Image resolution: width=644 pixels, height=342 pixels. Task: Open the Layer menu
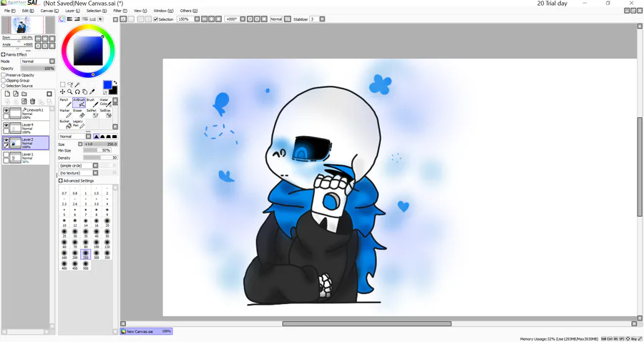click(x=72, y=11)
